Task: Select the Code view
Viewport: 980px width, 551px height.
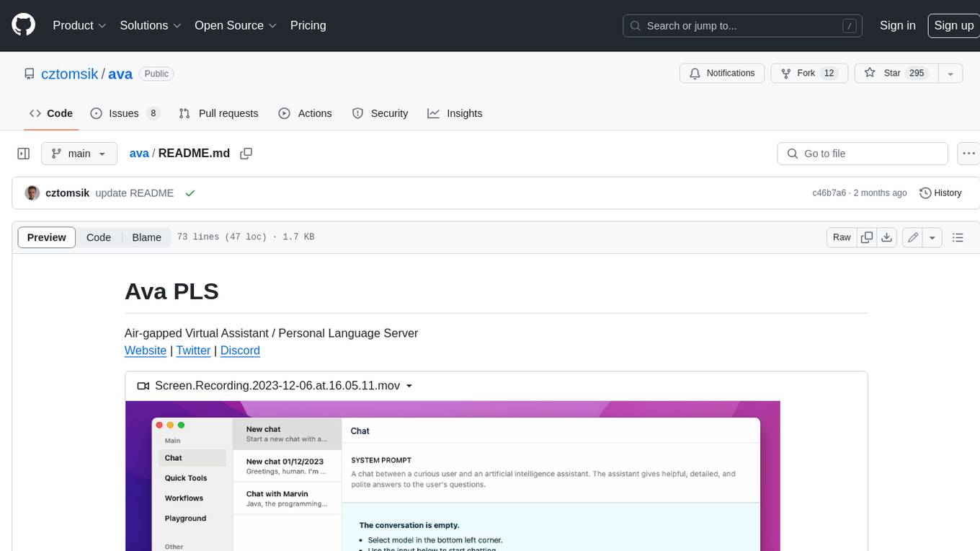Action: pyautogui.click(x=99, y=237)
